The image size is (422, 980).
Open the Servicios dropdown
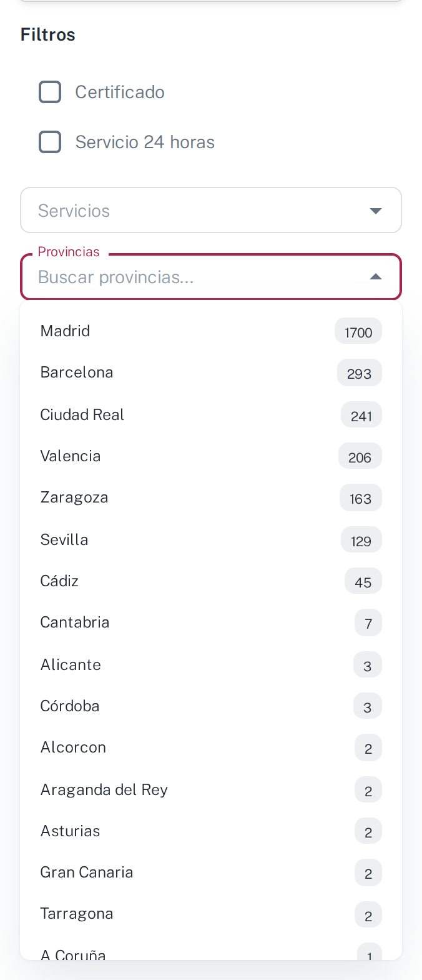[x=211, y=211]
